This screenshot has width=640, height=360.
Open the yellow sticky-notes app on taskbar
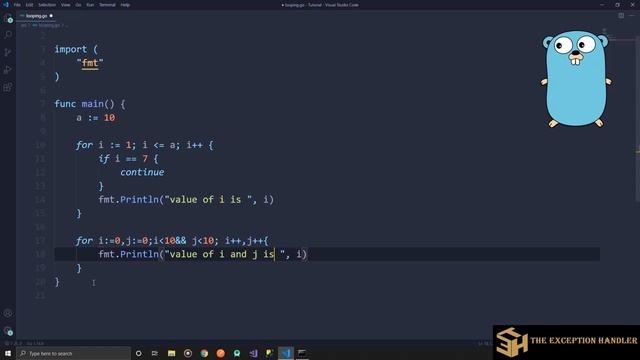(x=269, y=353)
